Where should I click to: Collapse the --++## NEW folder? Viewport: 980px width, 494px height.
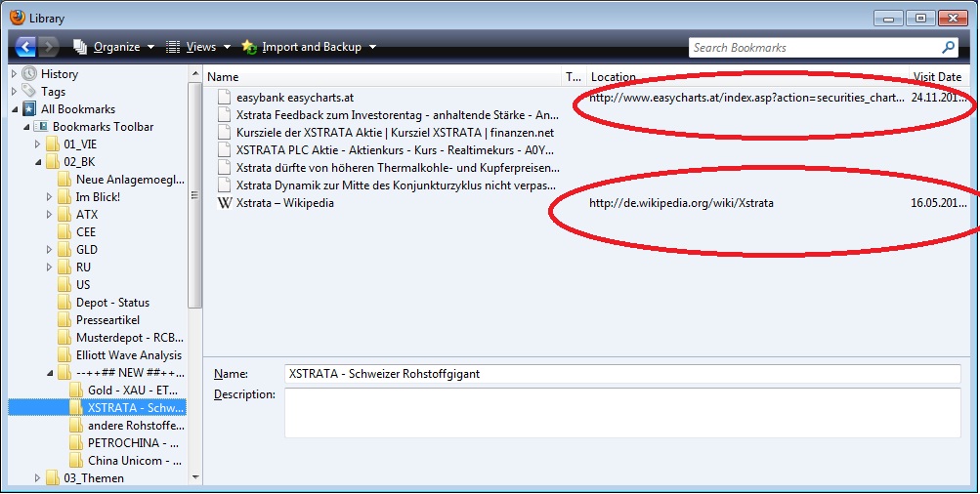[50, 373]
